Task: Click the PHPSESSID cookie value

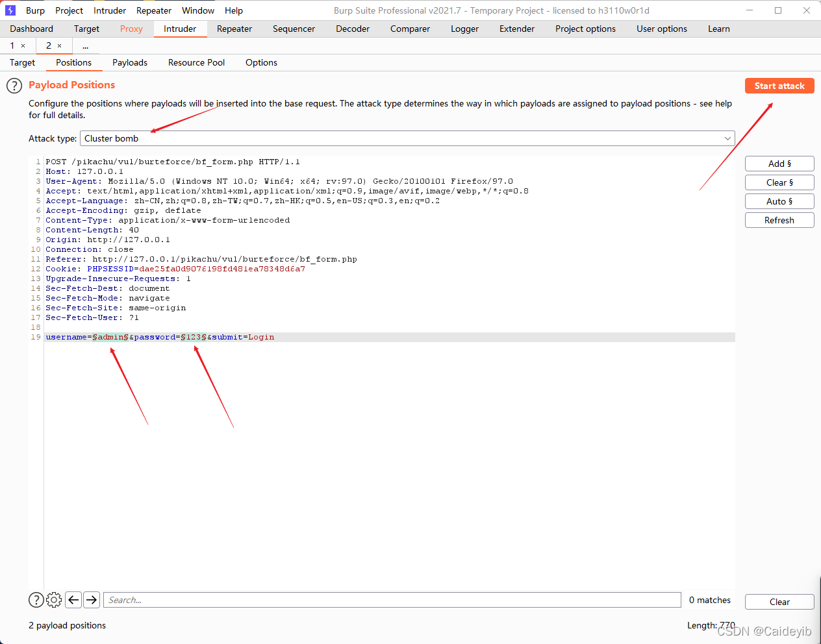Action: 222,269
